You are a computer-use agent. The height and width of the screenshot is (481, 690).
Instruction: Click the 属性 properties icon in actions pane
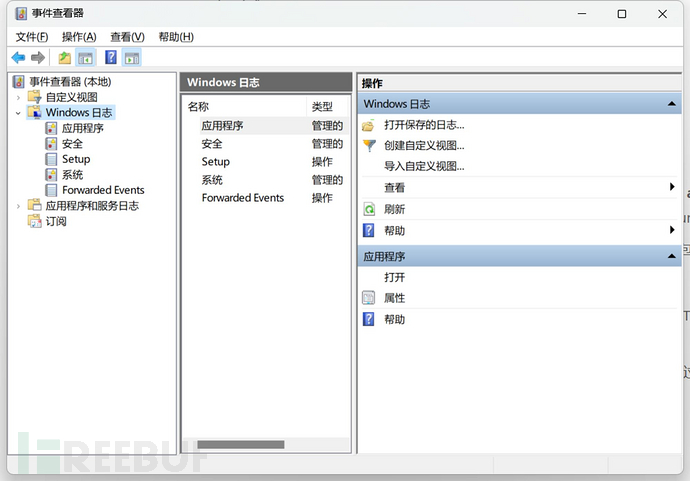pyautogui.click(x=368, y=298)
